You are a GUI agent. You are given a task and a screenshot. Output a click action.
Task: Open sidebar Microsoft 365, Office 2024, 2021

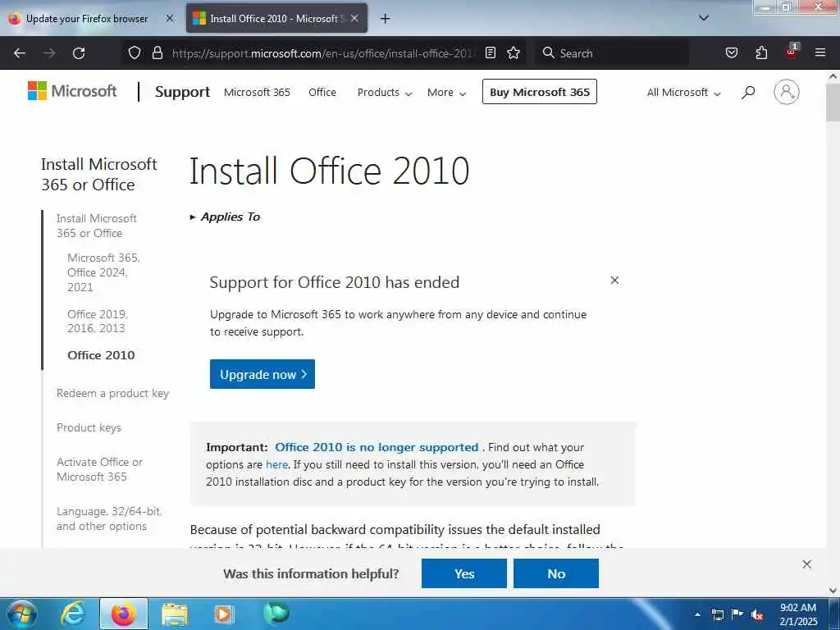tap(103, 272)
